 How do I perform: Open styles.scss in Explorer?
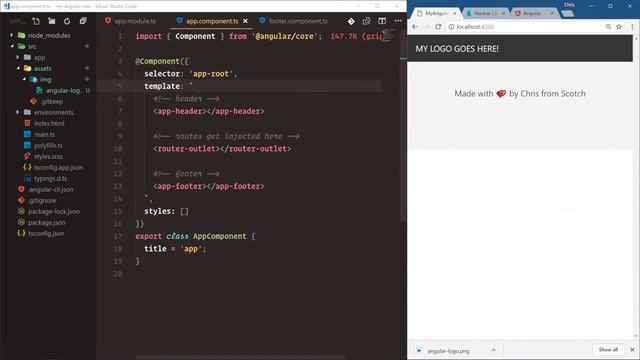pos(48,157)
